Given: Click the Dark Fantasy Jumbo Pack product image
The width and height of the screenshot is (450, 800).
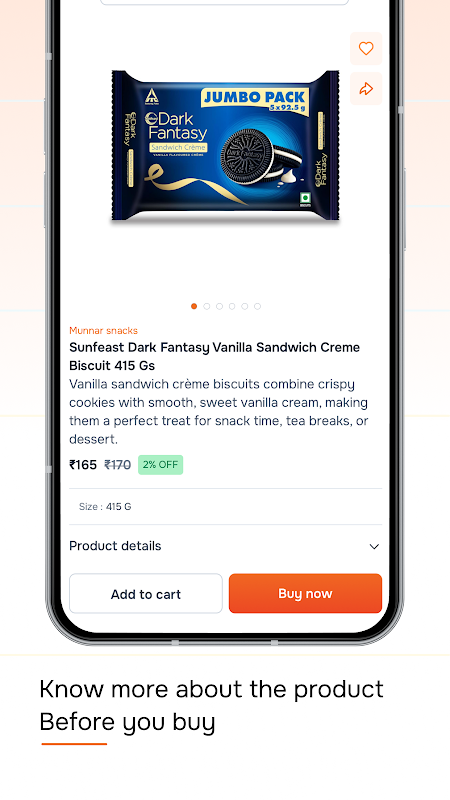Looking at the screenshot, I should 225,146.
